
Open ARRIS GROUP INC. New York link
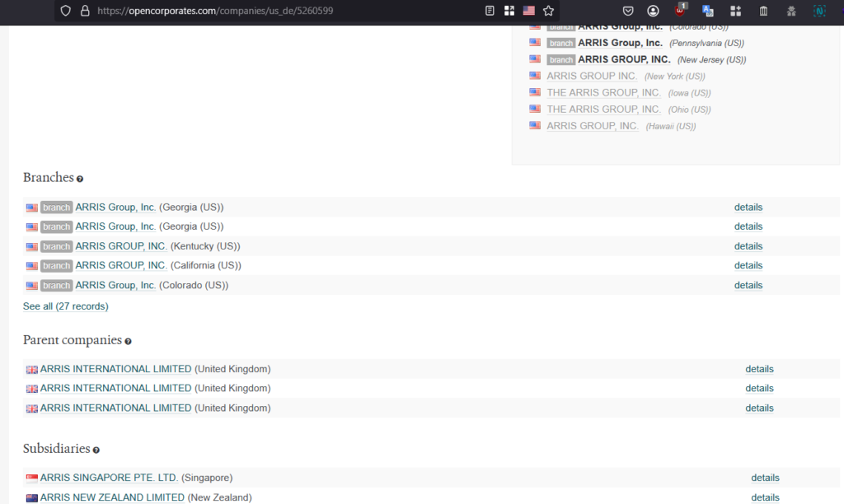coord(592,77)
